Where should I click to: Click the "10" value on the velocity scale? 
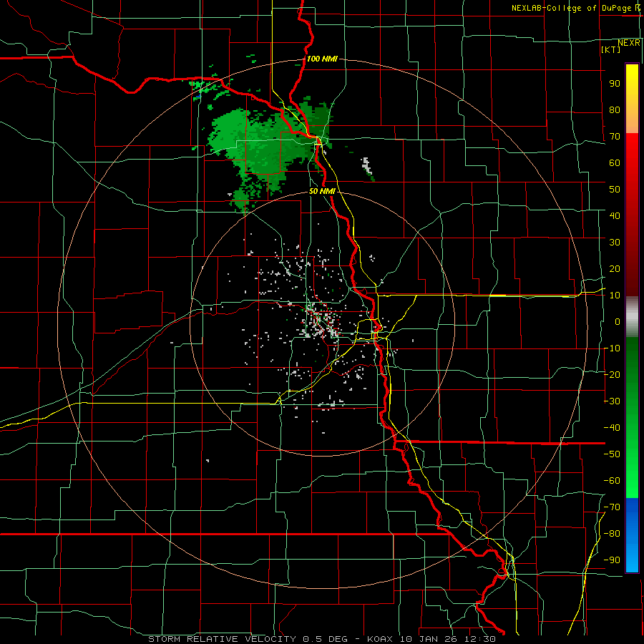tap(615, 296)
